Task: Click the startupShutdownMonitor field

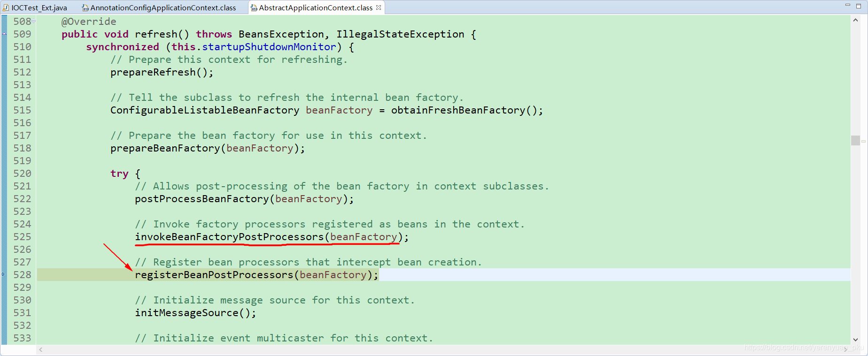Action: (x=269, y=47)
